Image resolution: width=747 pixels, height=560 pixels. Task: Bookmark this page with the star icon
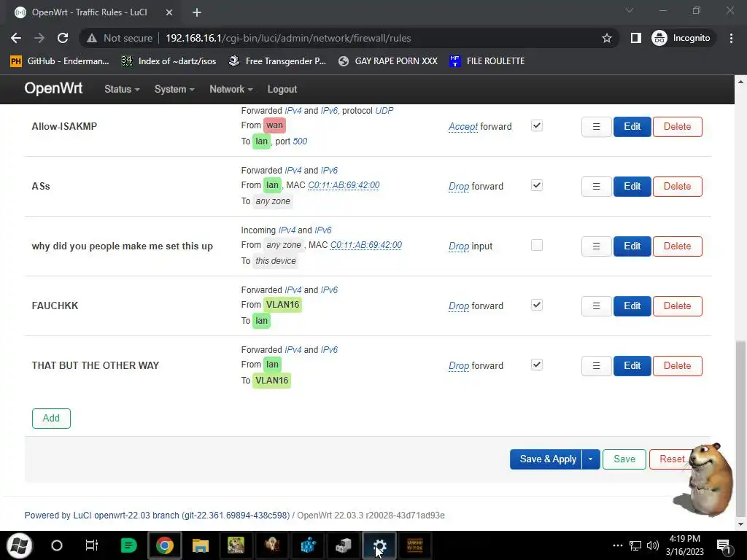point(606,38)
